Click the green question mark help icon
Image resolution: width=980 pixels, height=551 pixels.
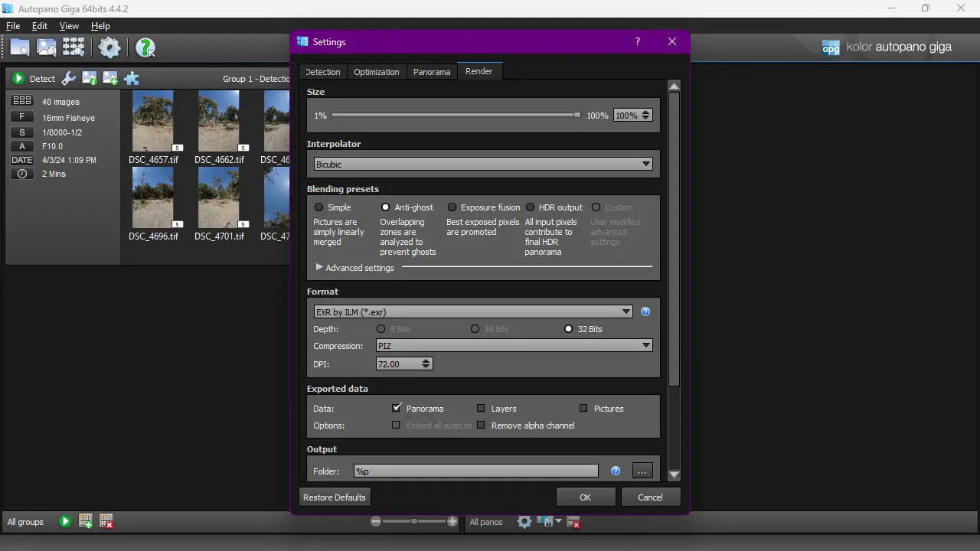tap(145, 47)
